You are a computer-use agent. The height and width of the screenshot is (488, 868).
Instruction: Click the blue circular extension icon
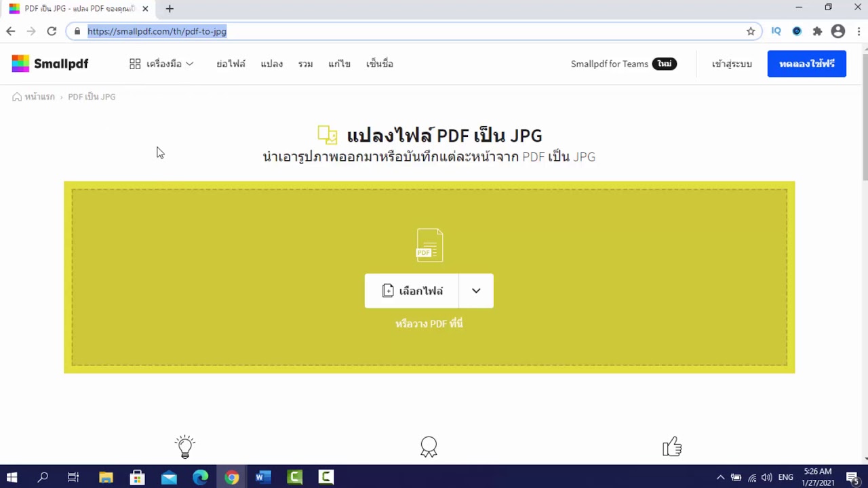coord(797,31)
